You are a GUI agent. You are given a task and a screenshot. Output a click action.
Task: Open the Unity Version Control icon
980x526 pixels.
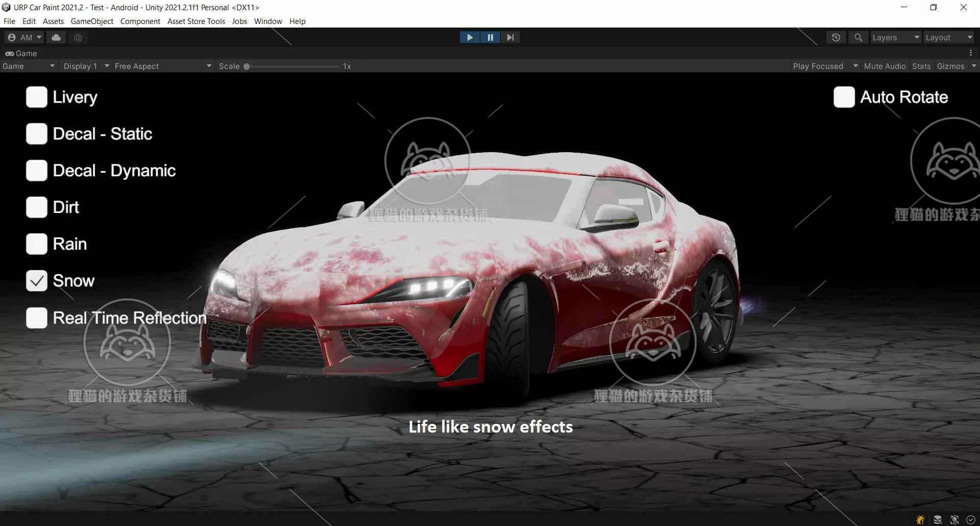coord(78,37)
